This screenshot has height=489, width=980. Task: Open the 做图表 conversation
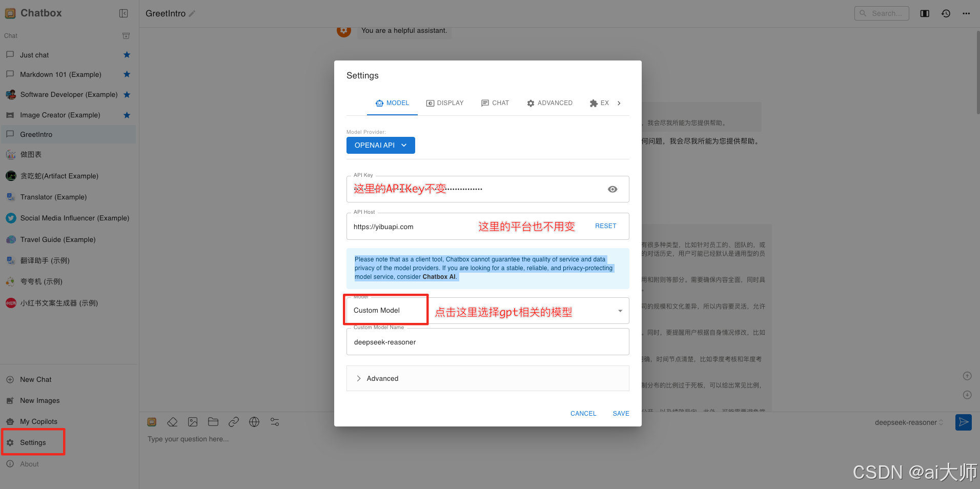pyautogui.click(x=68, y=154)
